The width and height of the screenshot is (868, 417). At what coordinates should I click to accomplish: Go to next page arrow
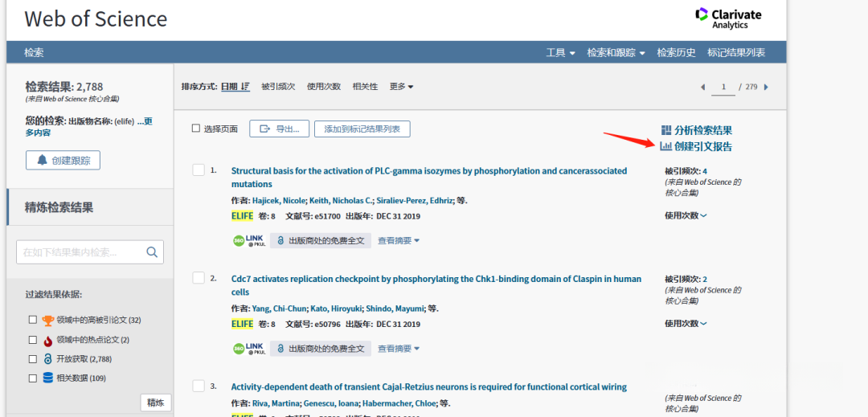pyautogui.click(x=766, y=87)
